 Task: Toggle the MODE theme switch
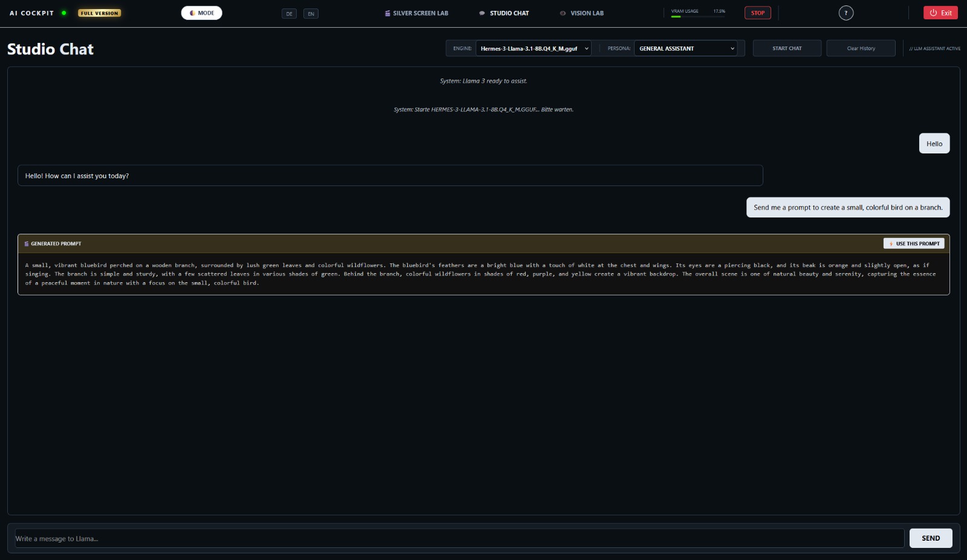[x=201, y=12]
